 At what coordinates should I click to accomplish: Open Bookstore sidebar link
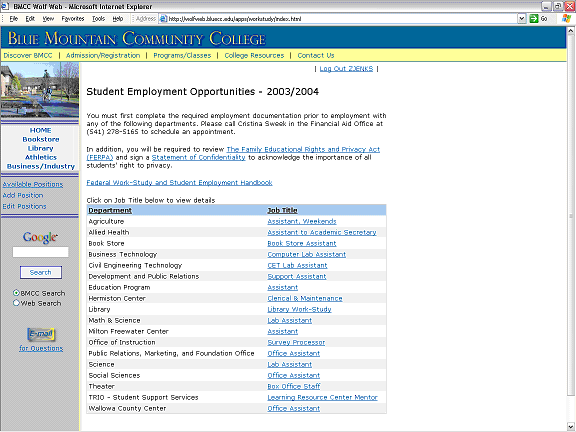(40, 139)
